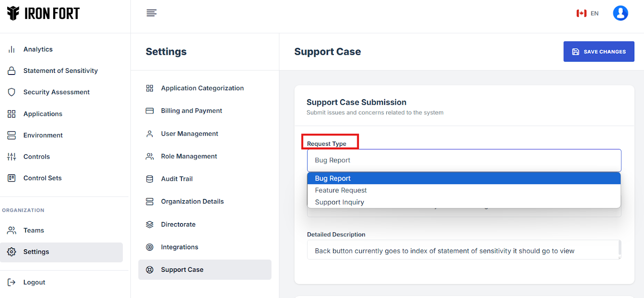The width and height of the screenshot is (644, 298).
Task: Click the Detailed Description text field
Action: click(x=463, y=251)
